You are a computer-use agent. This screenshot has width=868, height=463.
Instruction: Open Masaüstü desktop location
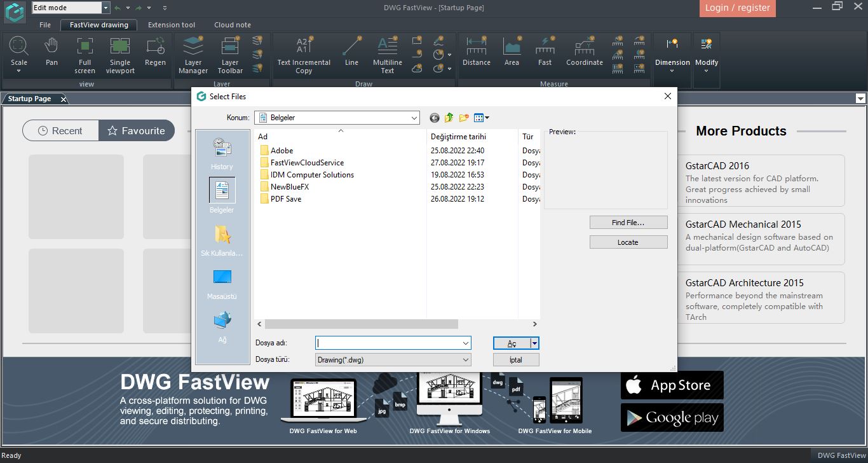point(222,284)
